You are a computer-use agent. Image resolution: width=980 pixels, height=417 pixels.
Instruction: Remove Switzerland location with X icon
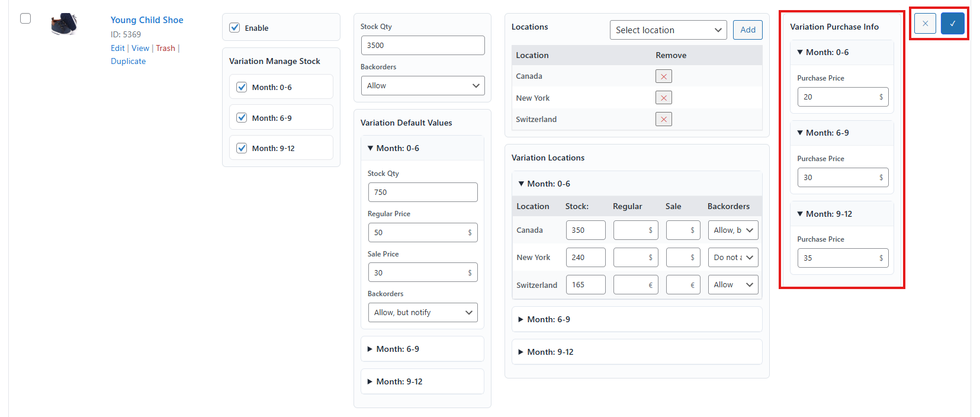[663, 119]
